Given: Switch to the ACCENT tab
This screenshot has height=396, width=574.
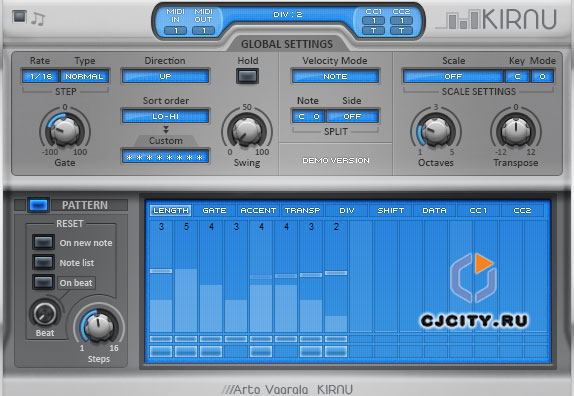Looking at the screenshot, I should click(258, 210).
